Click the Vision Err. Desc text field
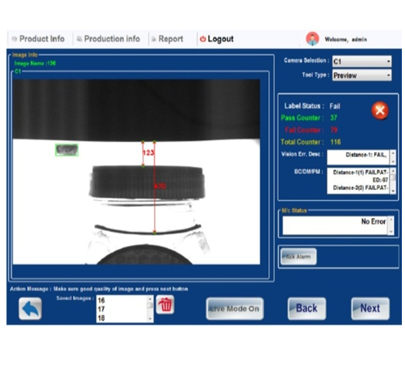Viewport: 405px width, 367px height. [x=358, y=157]
